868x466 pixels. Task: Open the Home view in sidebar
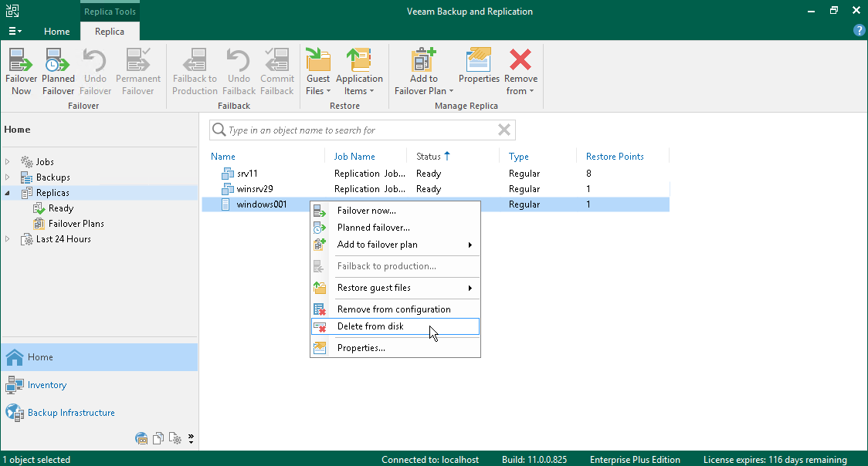[x=100, y=357]
